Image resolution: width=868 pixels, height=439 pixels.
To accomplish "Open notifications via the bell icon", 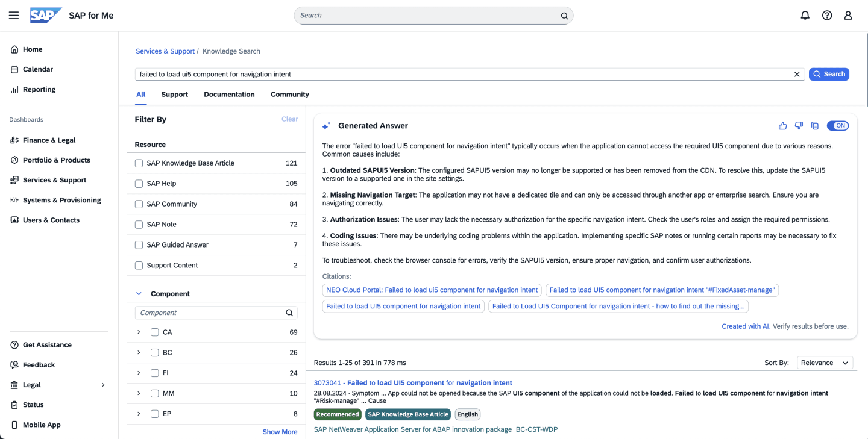I will coord(805,15).
